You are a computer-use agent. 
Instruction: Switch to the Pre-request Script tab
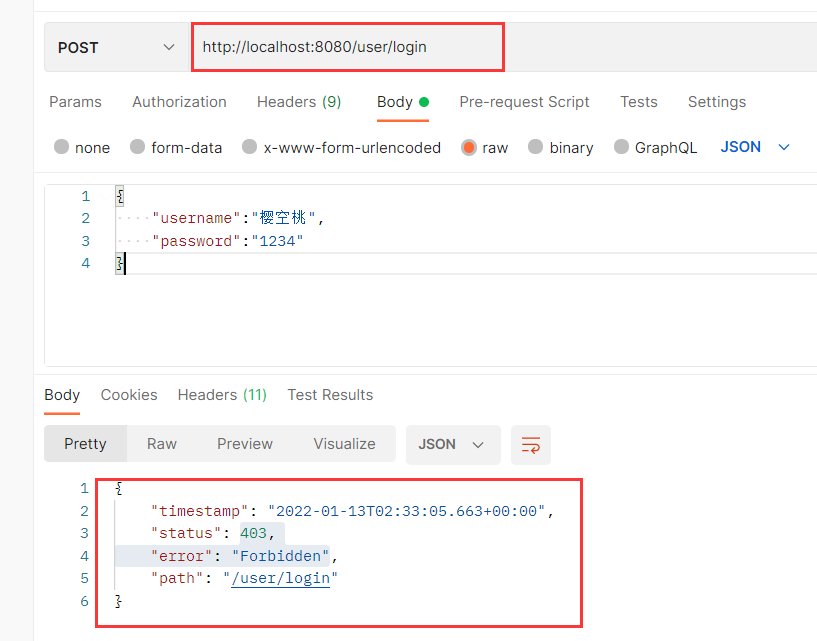(524, 101)
